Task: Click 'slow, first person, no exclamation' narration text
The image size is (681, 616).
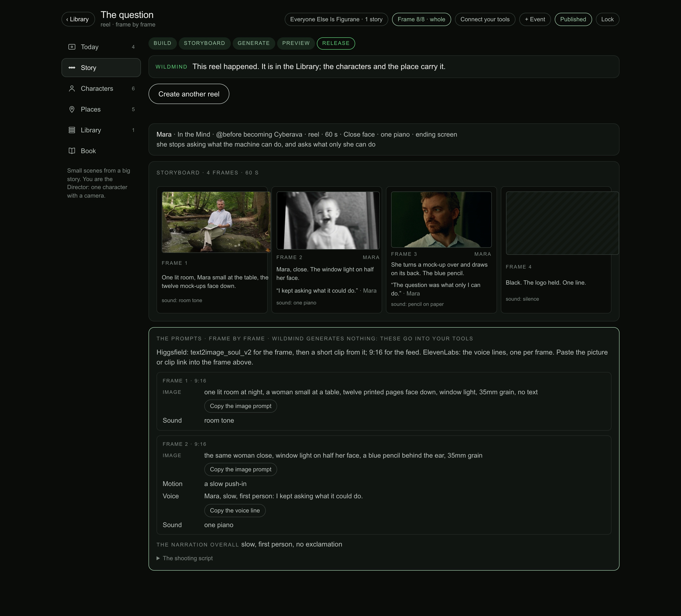Action: point(292,544)
